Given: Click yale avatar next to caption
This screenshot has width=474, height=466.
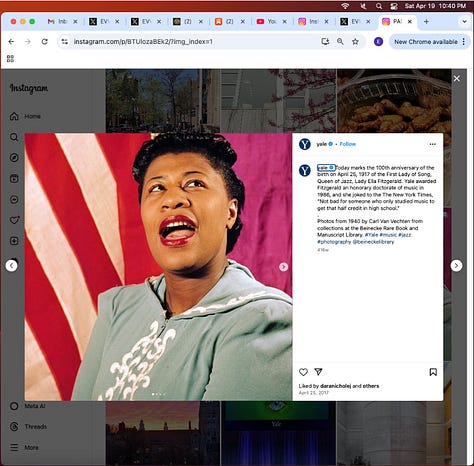Looking at the screenshot, I should [305, 170].
